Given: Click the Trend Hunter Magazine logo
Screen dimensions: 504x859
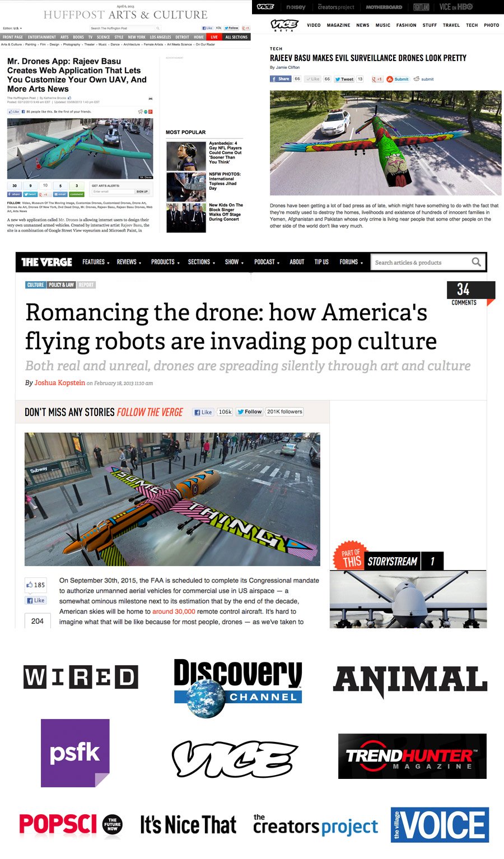Looking at the screenshot, I should [412, 756].
